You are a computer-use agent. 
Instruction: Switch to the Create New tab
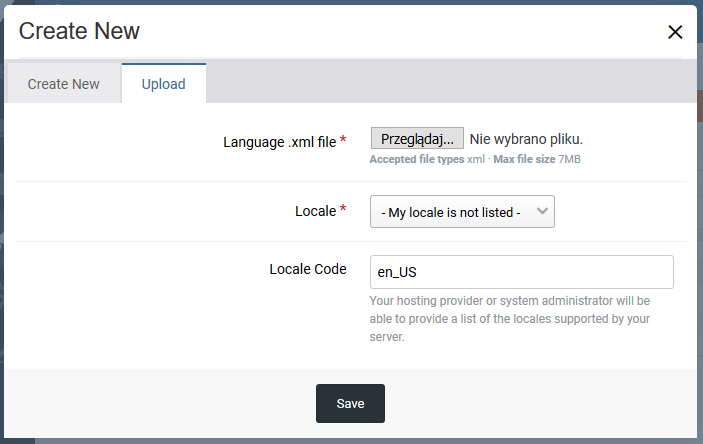[63, 84]
